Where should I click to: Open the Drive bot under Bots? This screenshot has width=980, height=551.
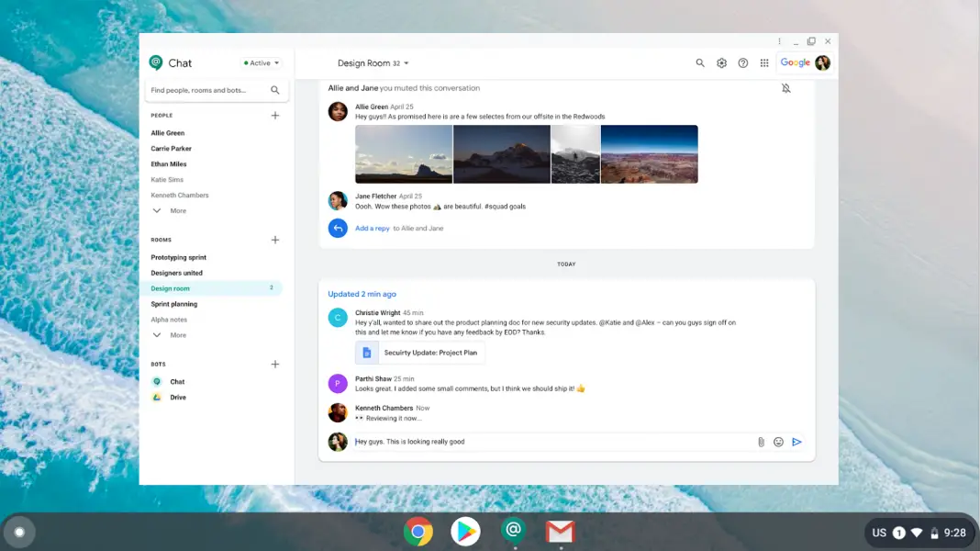(x=176, y=397)
